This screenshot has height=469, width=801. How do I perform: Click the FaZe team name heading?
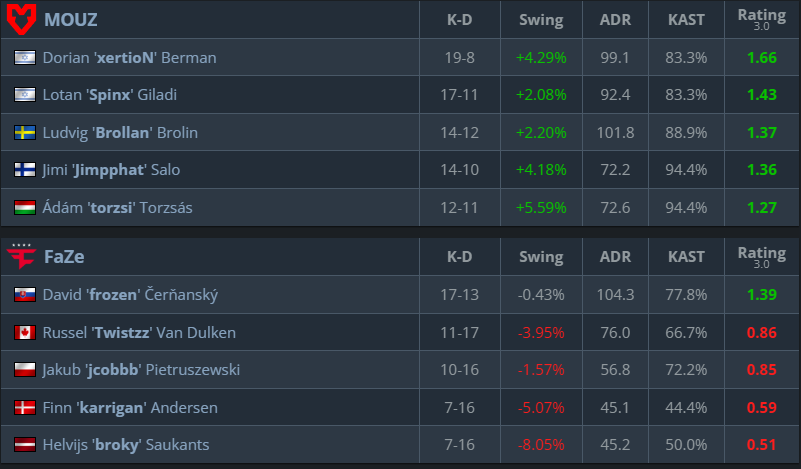click(64, 257)
